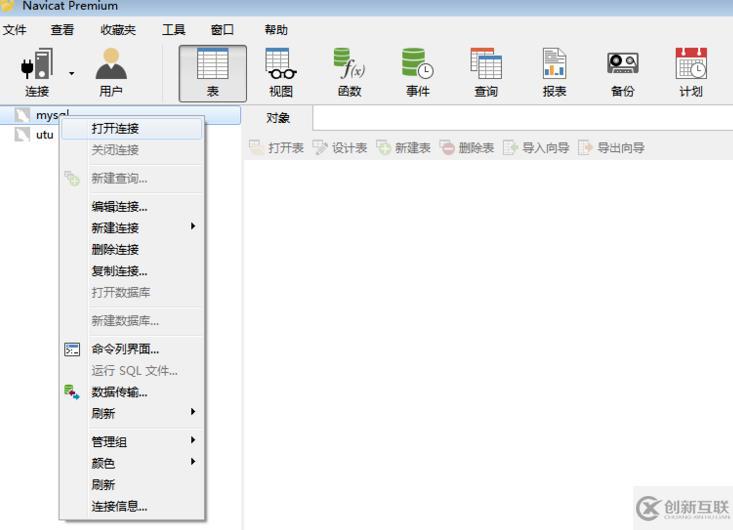The image size is (733, 530).
Task: Choose the 刷新 entry below 颜色
Action: pos(132,485)
